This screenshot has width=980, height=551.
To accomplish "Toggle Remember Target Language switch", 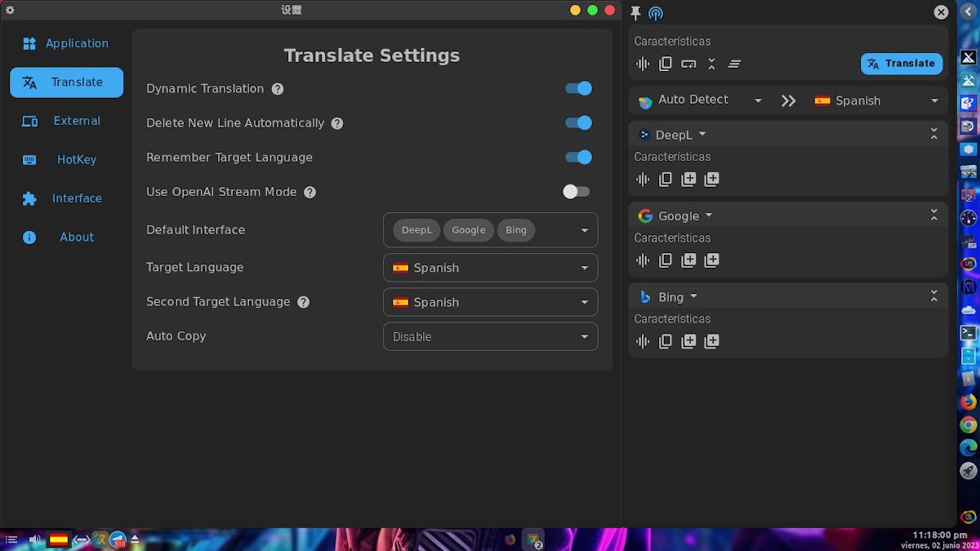I will point(578,157).
